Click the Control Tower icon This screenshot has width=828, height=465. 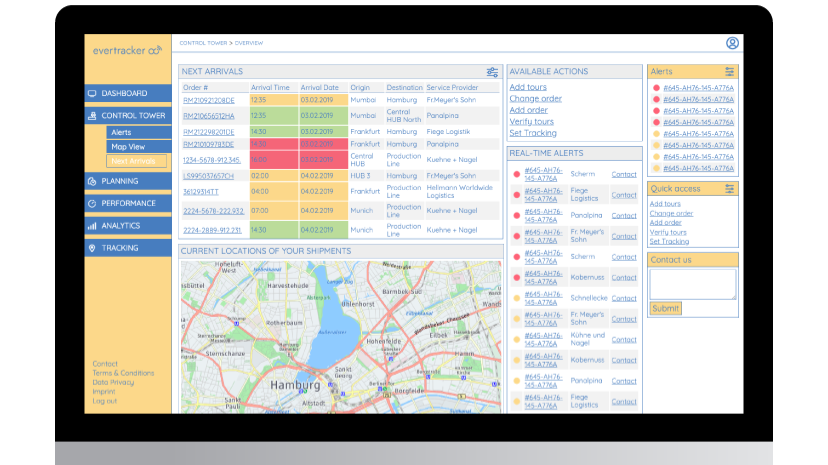click(92, 116)
